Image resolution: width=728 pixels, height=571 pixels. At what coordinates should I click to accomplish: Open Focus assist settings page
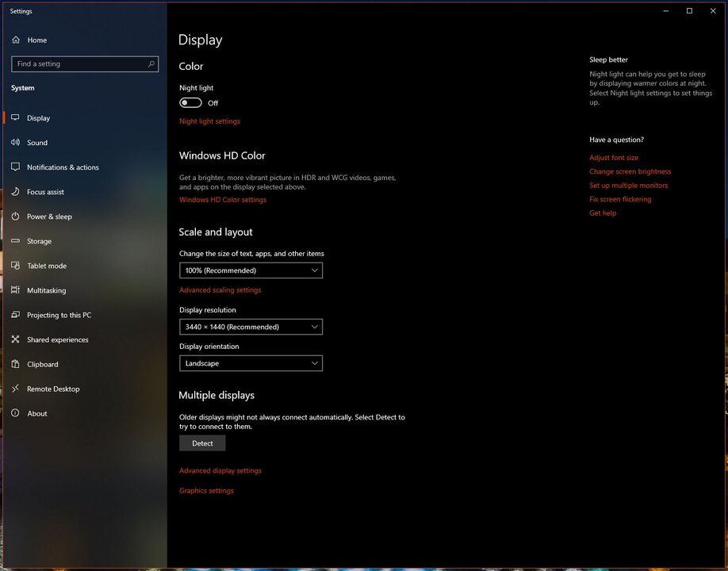83,192
